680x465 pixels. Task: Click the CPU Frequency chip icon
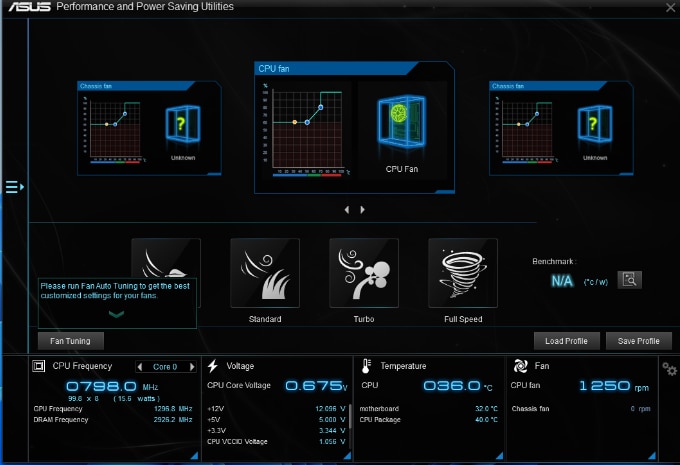[x=39, y=366]
